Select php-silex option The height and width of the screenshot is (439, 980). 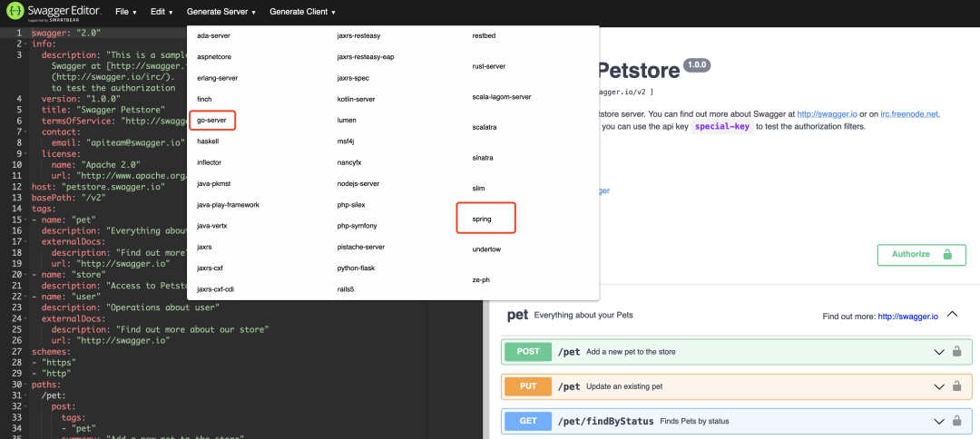[x=350, y=205]
